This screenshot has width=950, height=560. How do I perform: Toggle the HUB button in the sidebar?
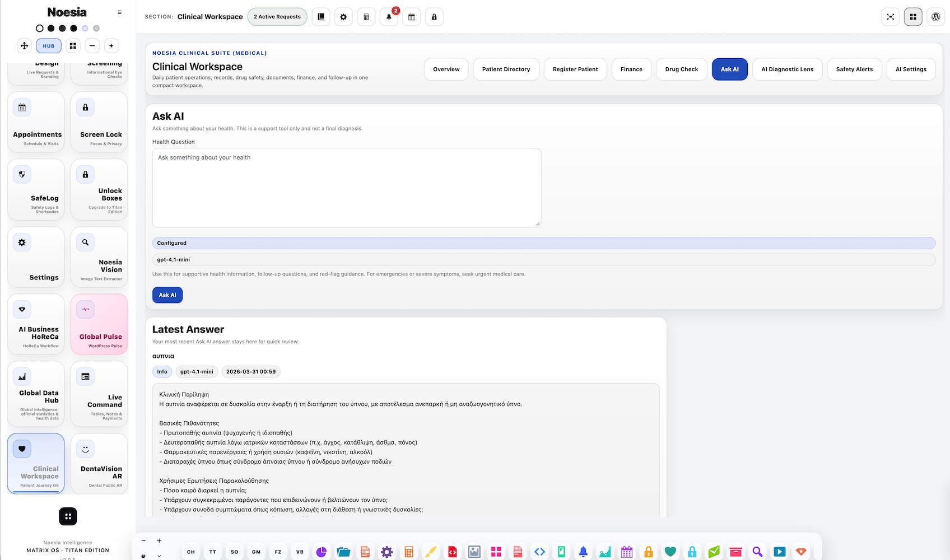coord(49,46)
